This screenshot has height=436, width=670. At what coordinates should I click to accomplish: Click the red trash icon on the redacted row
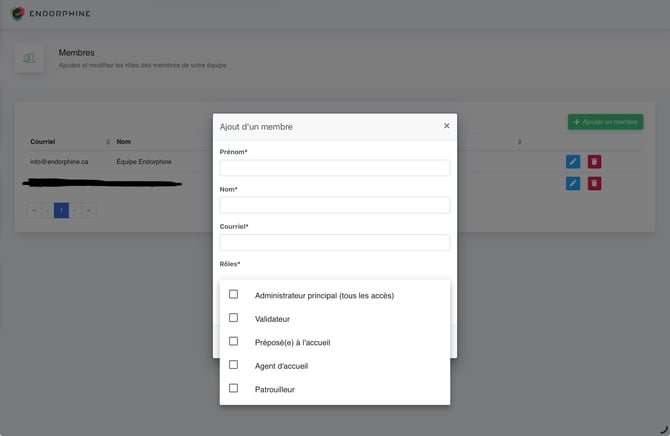594,183
